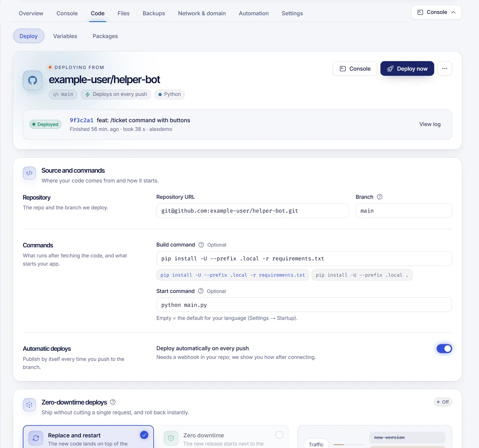Viewport: 479px width, 448px height.
Task: Click the Deployed status badge
Action: pos(46,124)
